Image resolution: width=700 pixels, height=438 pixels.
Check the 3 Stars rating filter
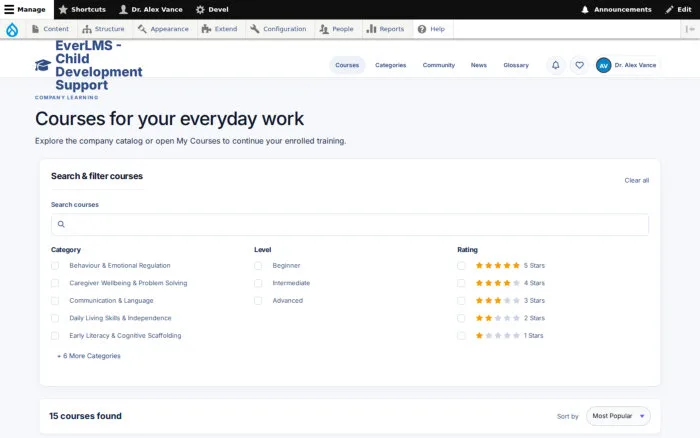pyautogui.click(x=461, y=301)
